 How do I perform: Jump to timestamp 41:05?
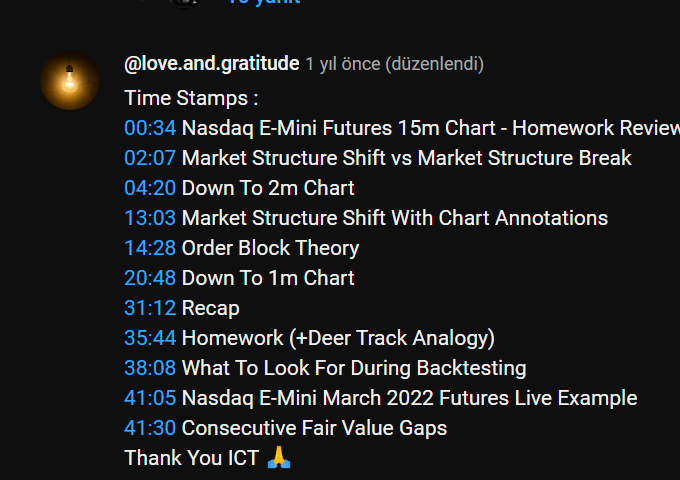(150, 398)
